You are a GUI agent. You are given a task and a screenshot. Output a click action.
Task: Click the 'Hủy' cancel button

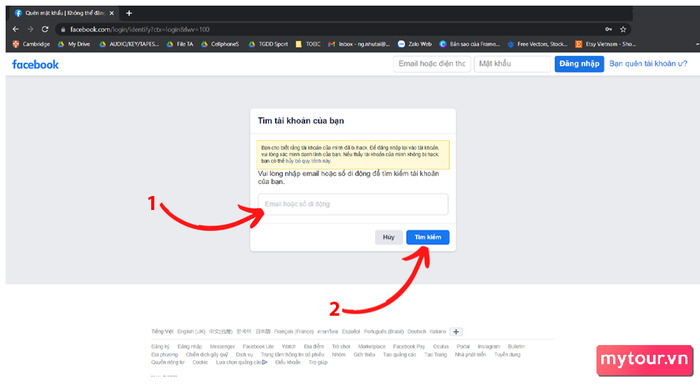point(388,237)
